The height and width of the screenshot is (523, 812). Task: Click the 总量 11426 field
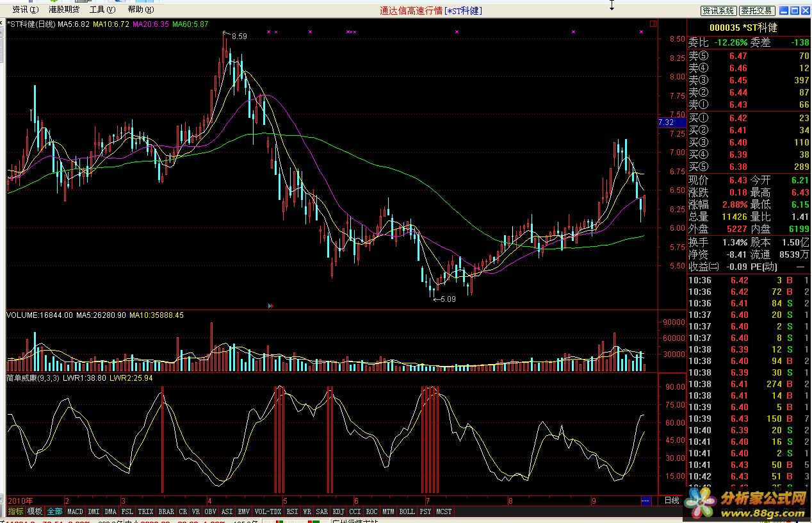[718, 217]
